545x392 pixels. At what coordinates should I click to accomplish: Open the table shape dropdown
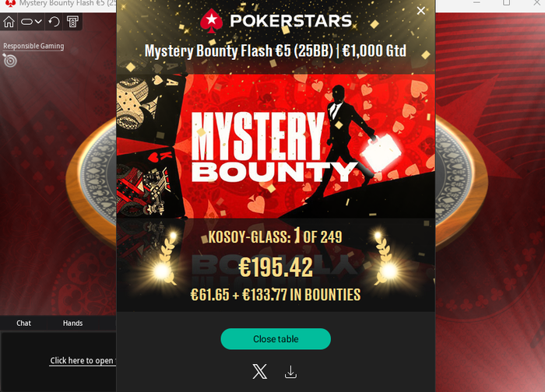tap(31, 22)
